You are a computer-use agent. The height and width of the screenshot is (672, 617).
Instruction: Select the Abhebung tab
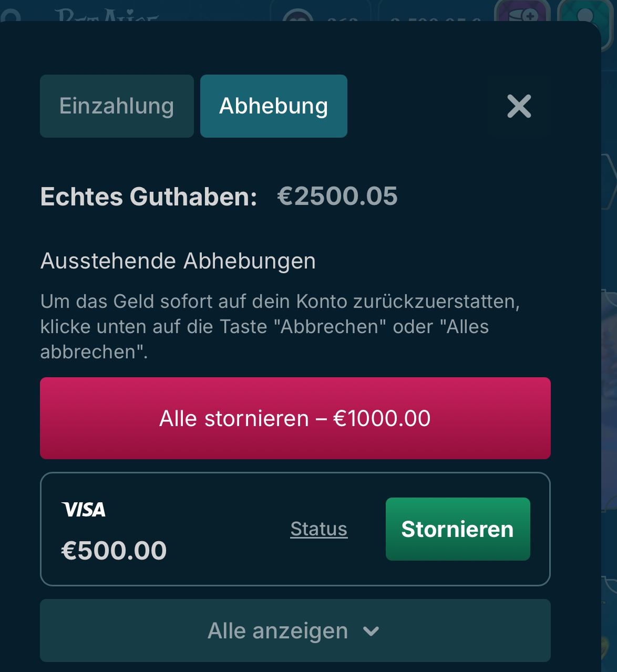273,106
